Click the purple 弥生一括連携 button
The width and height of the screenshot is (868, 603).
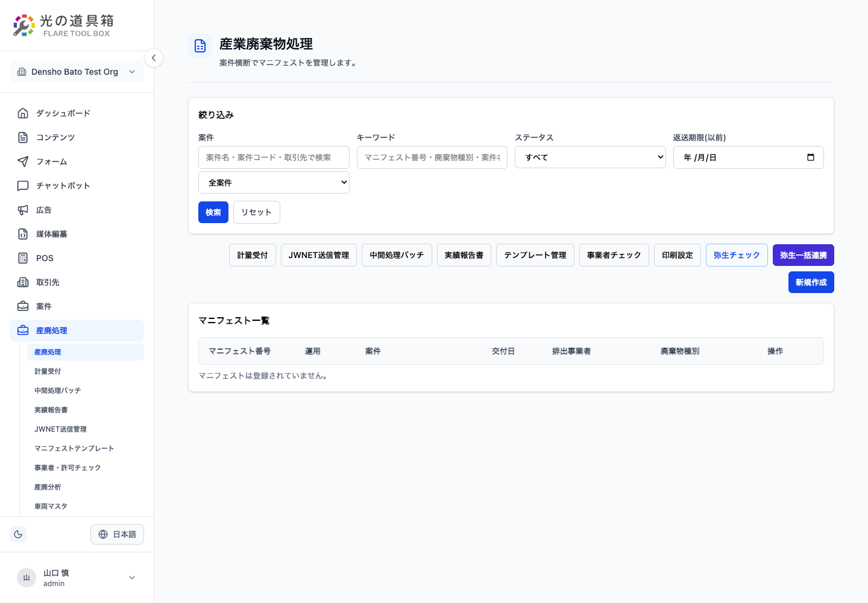(804, 255)
